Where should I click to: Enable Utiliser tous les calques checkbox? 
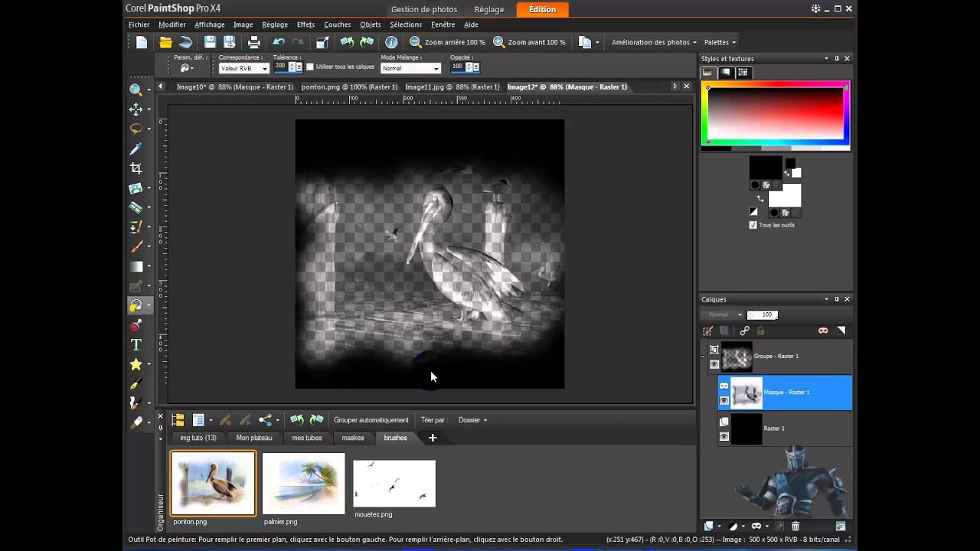(310, 67)
